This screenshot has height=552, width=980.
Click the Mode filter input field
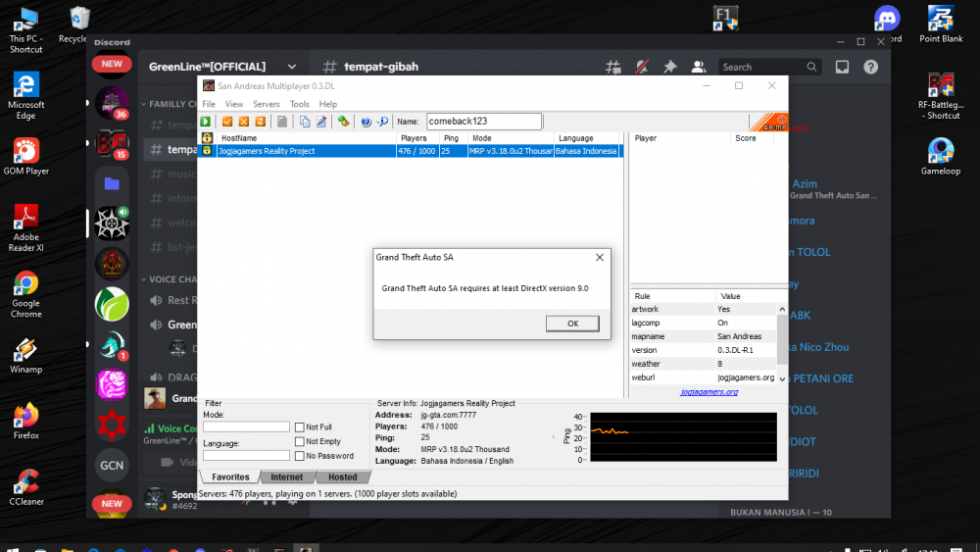point(246,427)
